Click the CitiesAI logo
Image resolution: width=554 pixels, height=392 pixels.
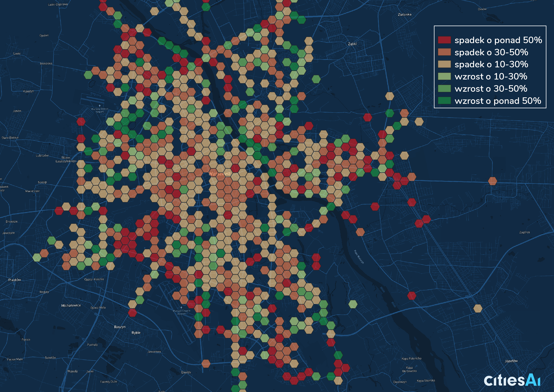(x=512, y=380)
